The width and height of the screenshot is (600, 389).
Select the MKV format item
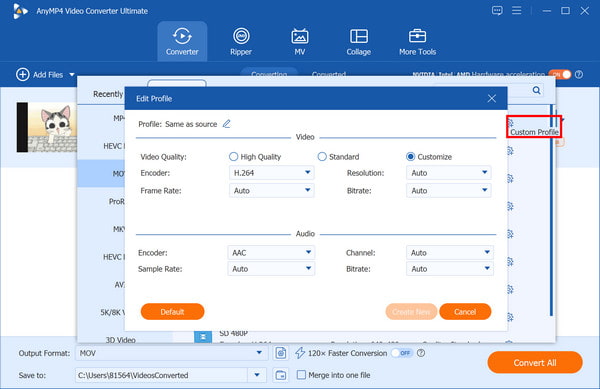click(x=101, y=229)
